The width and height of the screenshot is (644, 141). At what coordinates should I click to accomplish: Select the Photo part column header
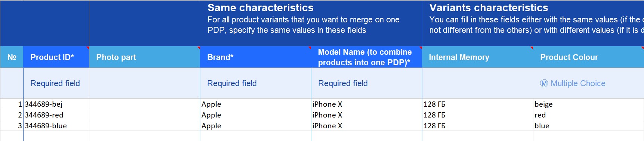(145, 57)
